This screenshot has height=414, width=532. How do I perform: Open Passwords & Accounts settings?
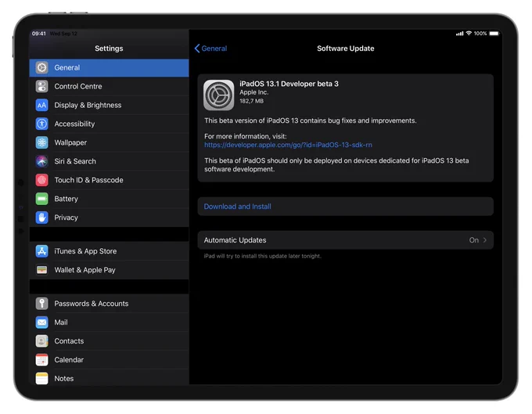[x=110, y=304]
